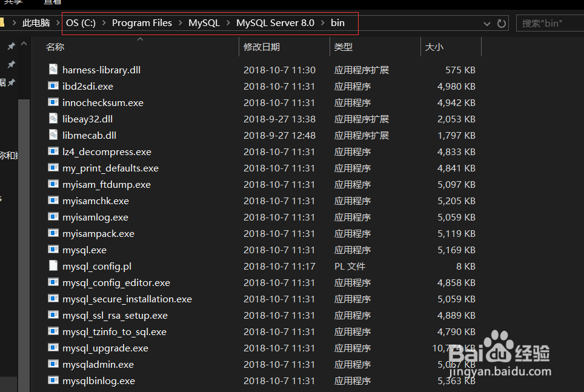This screenshot has width=584, height=392.
Task: Sort files by 名称 column
Action: pyautogui.click(x=55, y=47)
